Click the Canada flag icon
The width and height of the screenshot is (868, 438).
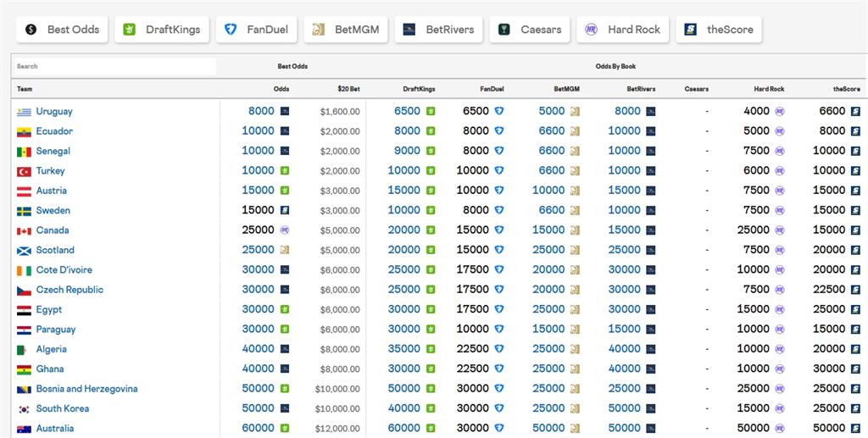[x=24, y=230]
